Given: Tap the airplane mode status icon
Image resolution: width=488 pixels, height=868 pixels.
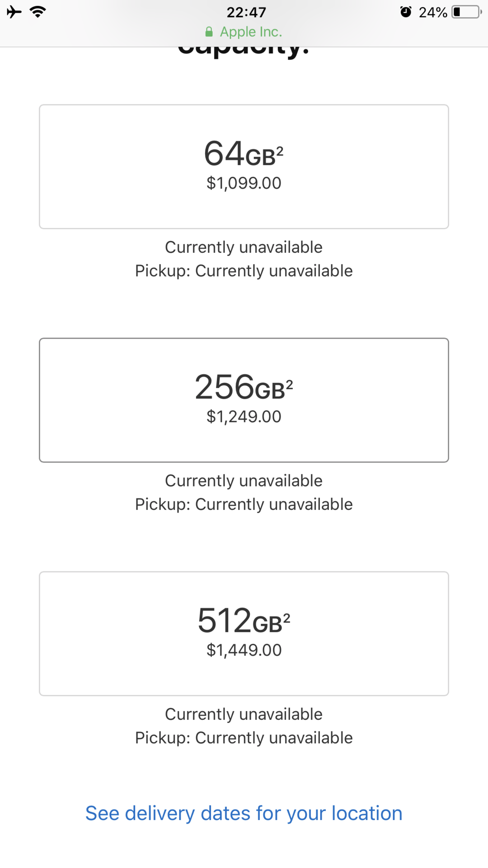Looking at the screenshot, I should (x=14, y=12).
